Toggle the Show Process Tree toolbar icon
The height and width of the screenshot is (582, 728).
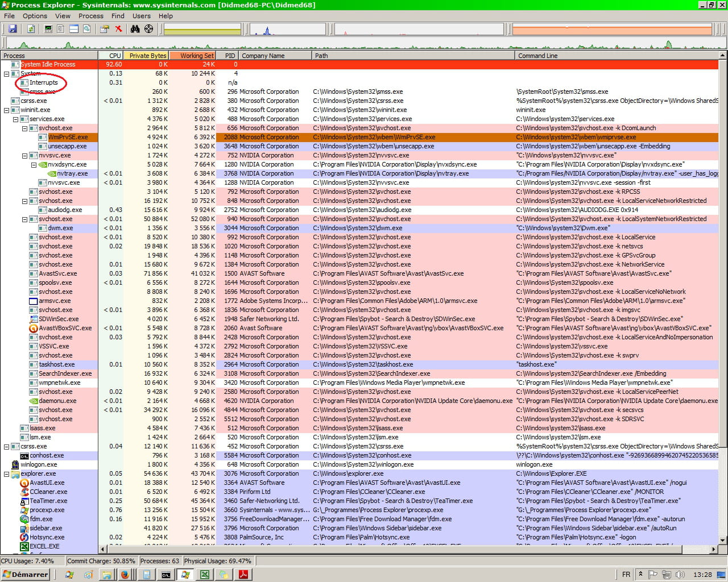coord(61,28)
